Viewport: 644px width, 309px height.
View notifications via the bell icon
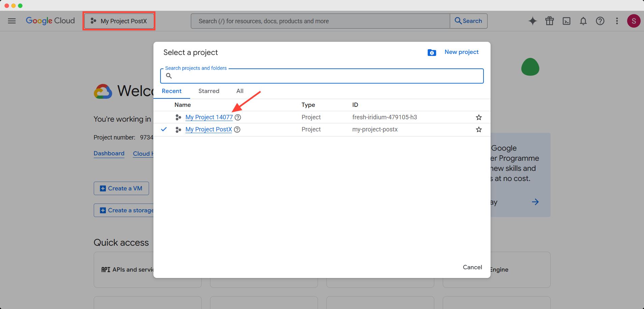(583, 21)
